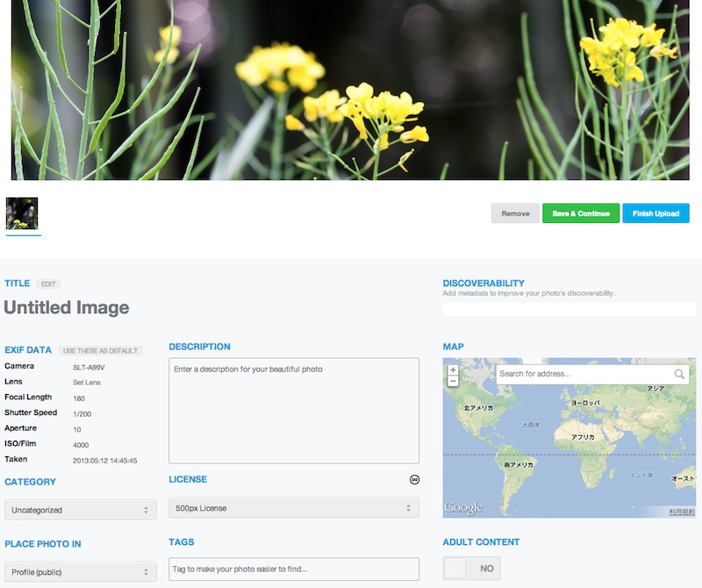Click the map zoom out minus button

tap(453, 382)
